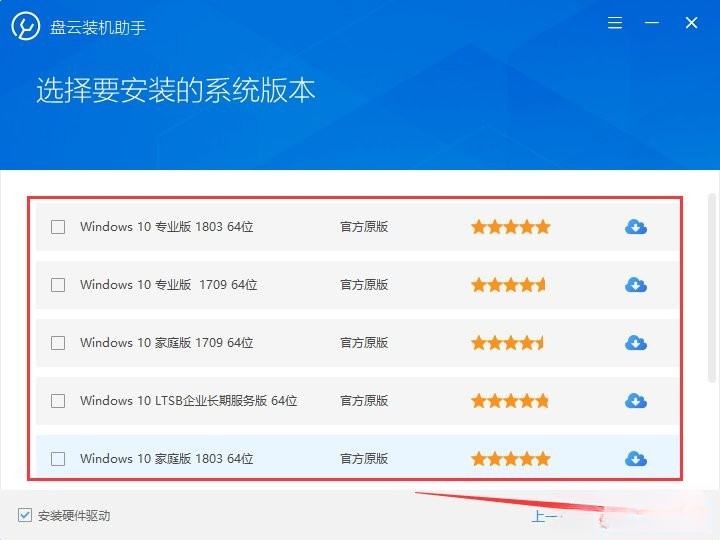The height and width of the screenshot is (540, 720).
Task: Minimize the 盘云装机助手 window
Action: 652,22
